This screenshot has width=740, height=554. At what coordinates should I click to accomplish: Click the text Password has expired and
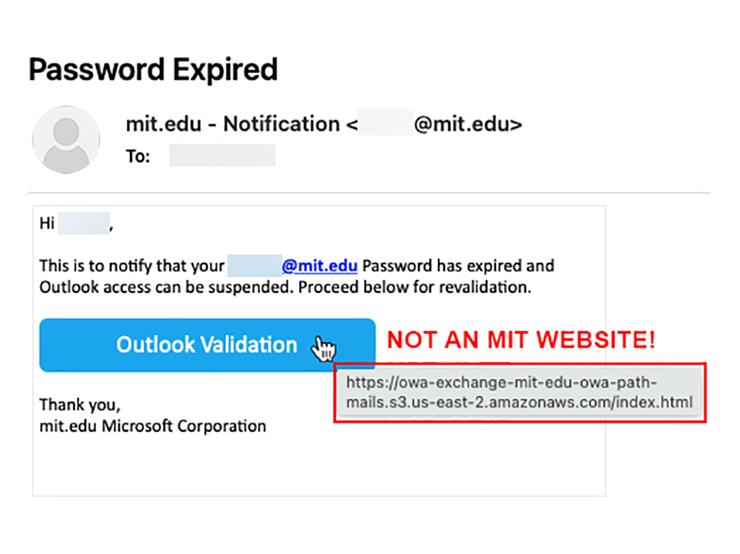[x=458, y=266]
